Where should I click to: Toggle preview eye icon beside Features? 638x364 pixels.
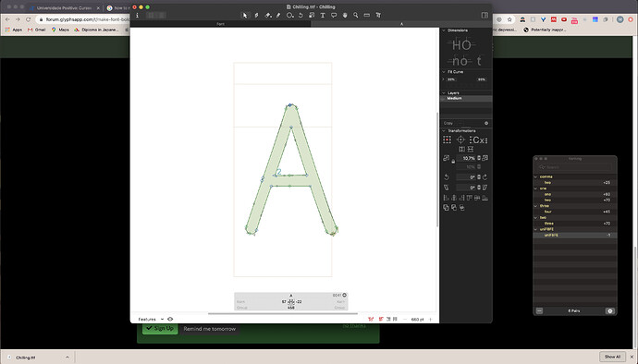point(170,319)
